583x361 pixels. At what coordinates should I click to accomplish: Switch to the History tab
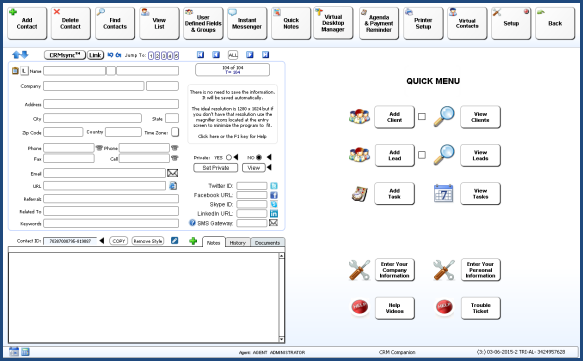(x=238, y=242)
